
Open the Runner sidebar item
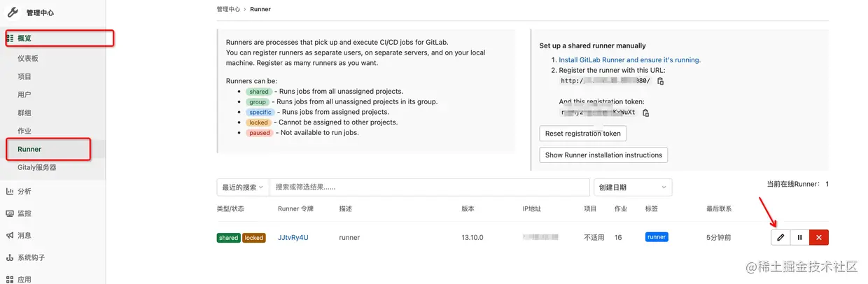(x=29, y=149)
